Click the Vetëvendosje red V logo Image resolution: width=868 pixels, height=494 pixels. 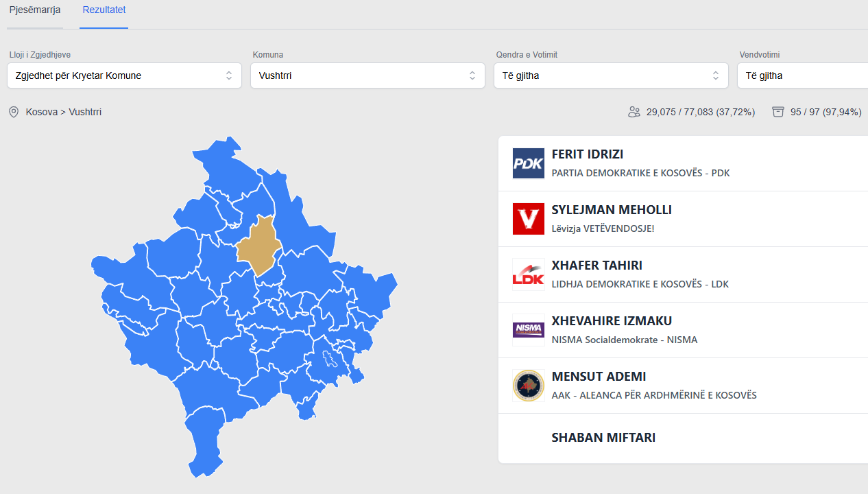click(x=528, y=219)
